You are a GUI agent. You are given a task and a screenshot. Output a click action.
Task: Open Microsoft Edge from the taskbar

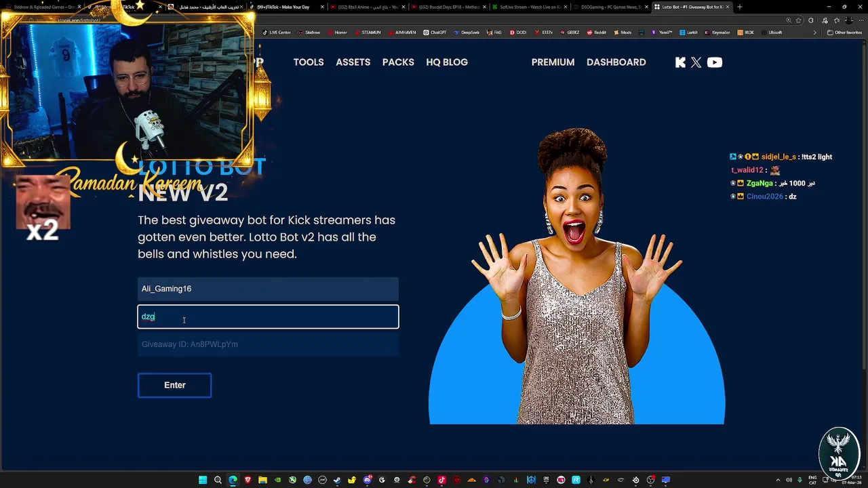[233, 480]
